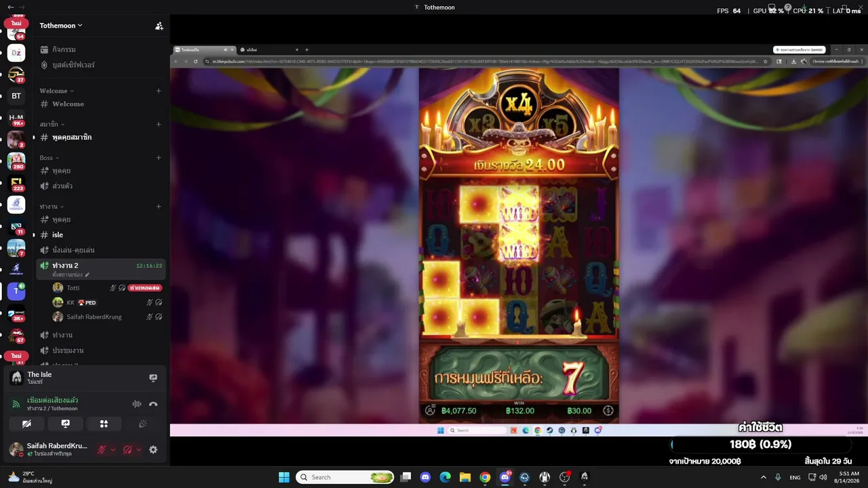Open Task View on the taskbar
Image resolution: width=868 pixels, height=488 pixels.
[x=406, y=477]
